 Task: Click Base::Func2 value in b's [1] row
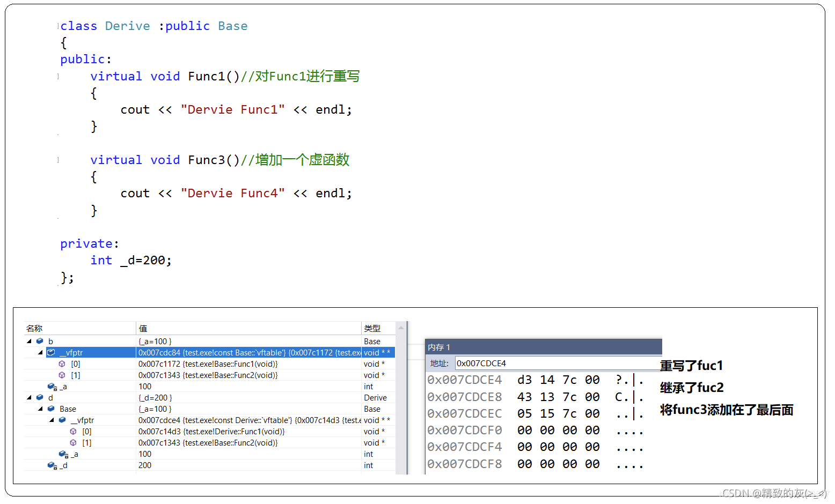coord(208,375)
